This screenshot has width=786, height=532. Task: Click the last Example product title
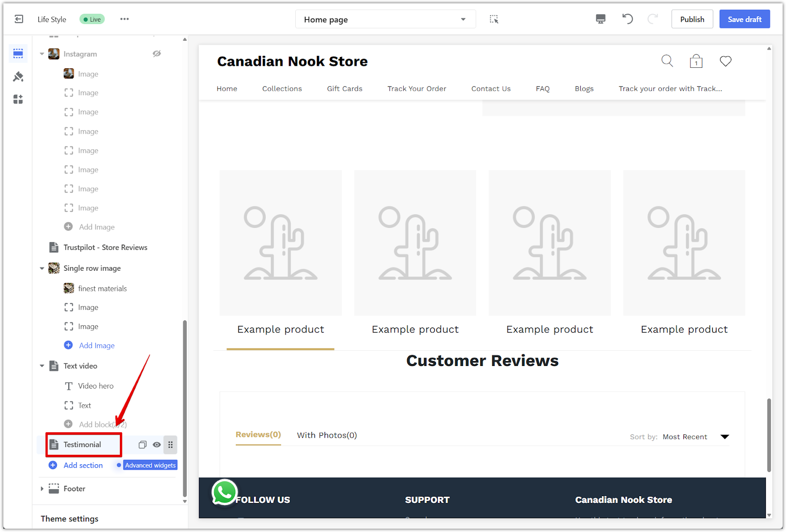[x=684, y=329]
